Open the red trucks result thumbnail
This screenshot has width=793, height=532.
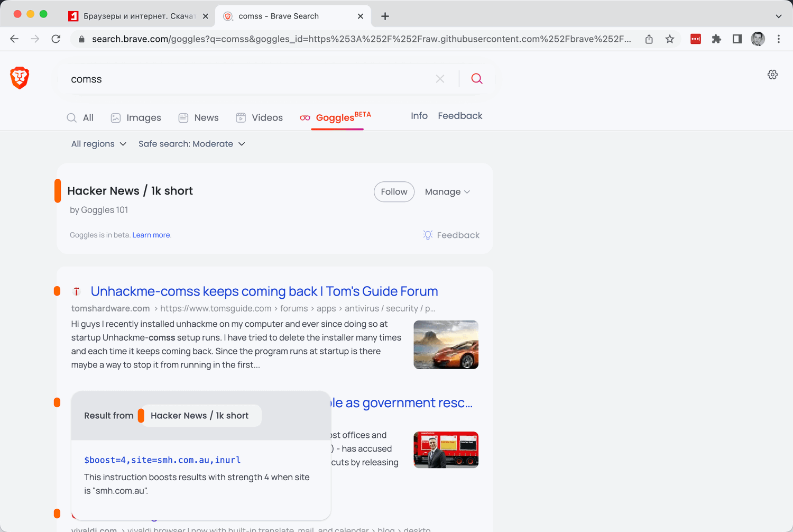pos(446,450)
